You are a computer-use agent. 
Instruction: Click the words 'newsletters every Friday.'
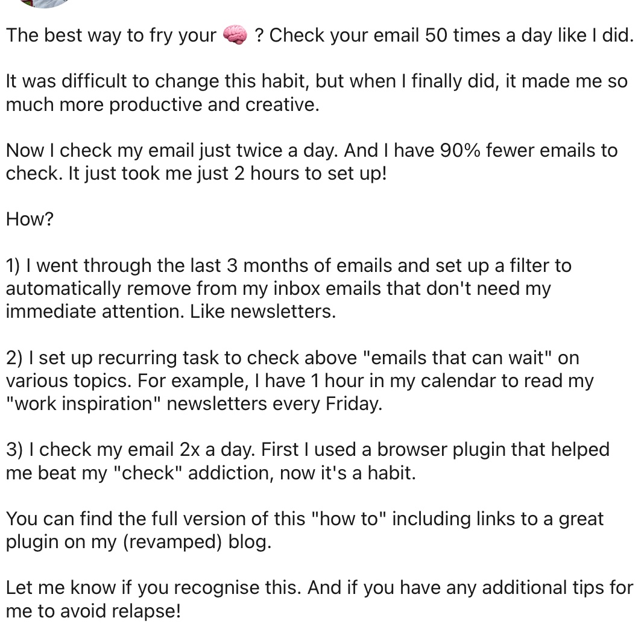[x=274, y=404]
